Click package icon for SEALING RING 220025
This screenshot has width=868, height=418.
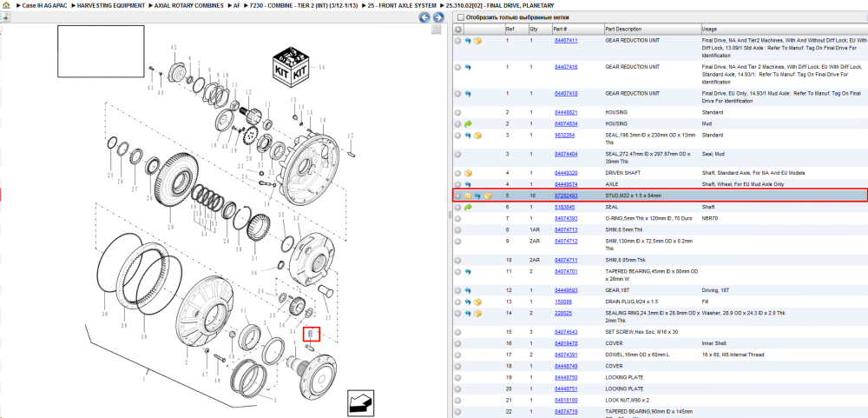[477, 313]
